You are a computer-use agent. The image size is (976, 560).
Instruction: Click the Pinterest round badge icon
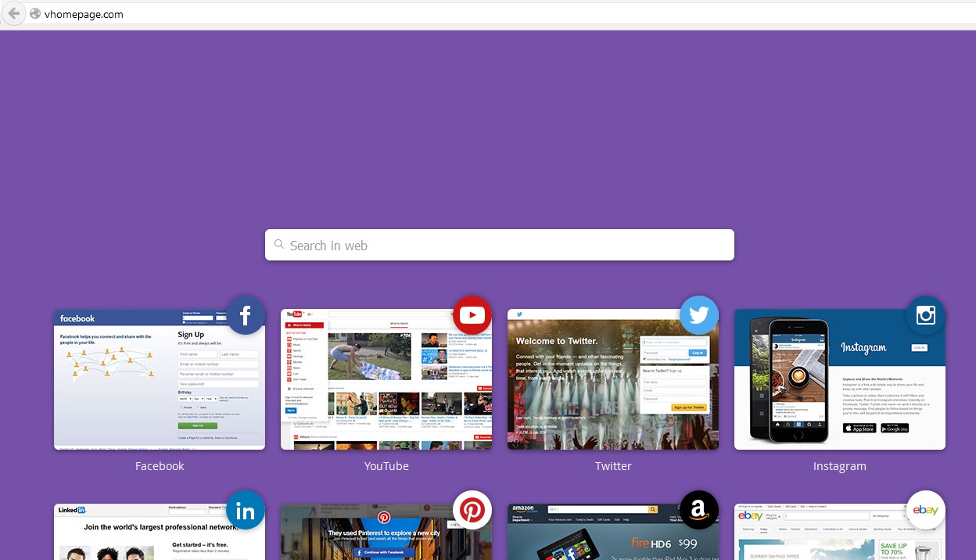pyautogui.click(x=472, y=511)
